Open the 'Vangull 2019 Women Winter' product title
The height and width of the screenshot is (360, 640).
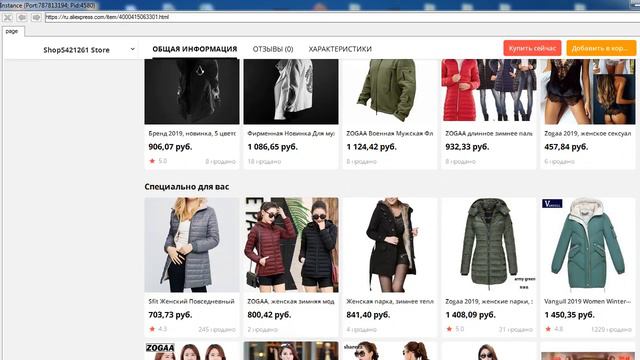tap(588, 301)
